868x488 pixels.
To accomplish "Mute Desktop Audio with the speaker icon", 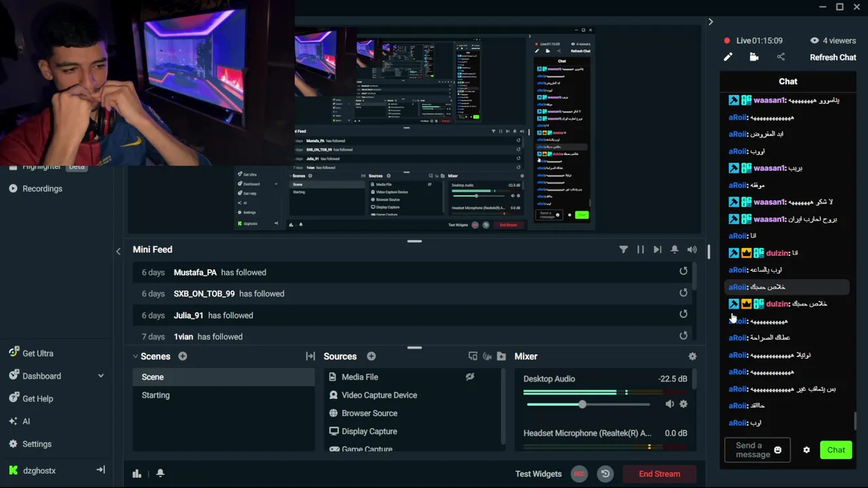I will tap(669, 404).
